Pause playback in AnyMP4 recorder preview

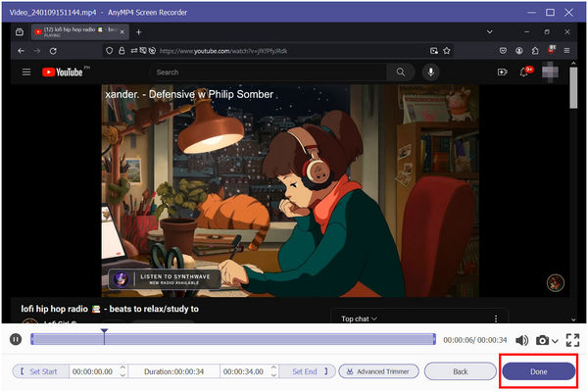[16, 339]
